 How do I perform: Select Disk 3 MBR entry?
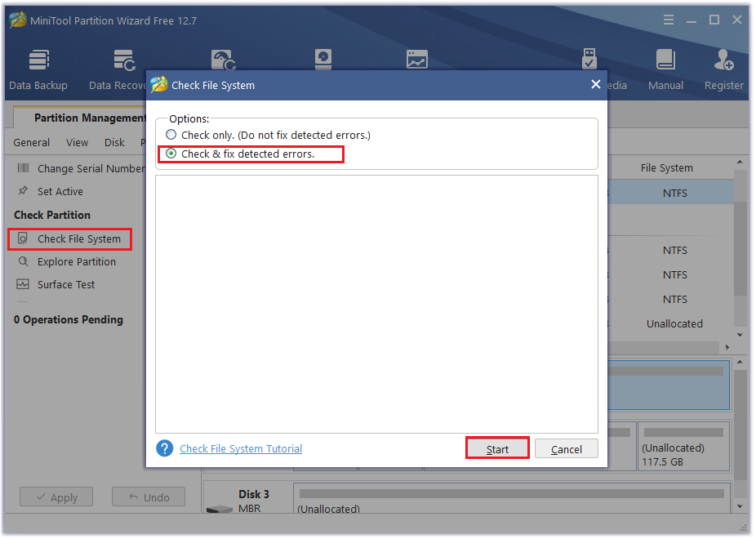(248, 499)
